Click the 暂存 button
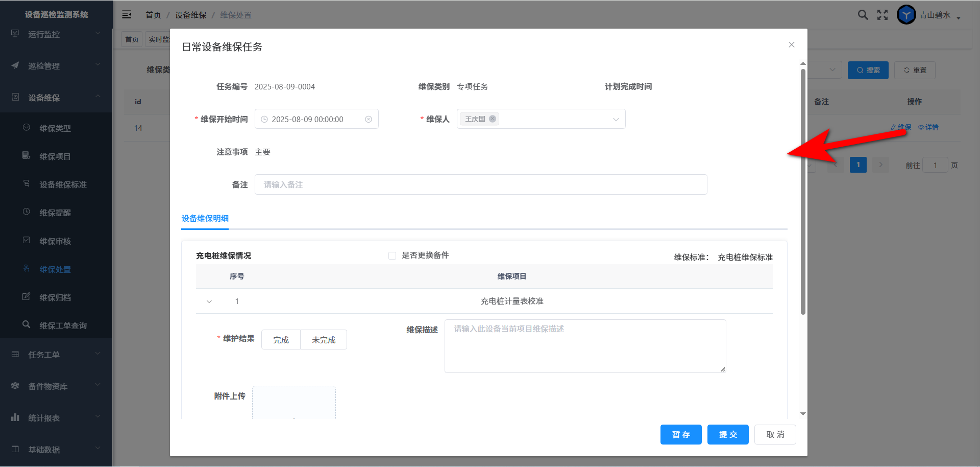The height and width of the screenshot is (467, 980). point(681,434)
